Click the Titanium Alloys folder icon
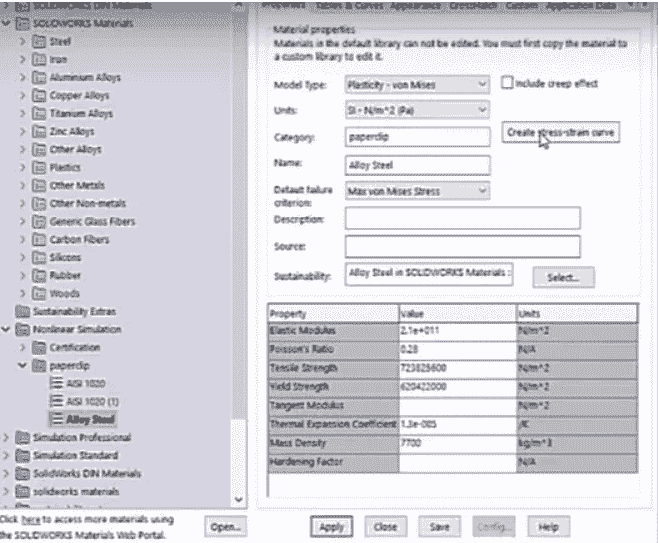Image resolution: width=658 pixels, height=543 pixels. (39, 113)
